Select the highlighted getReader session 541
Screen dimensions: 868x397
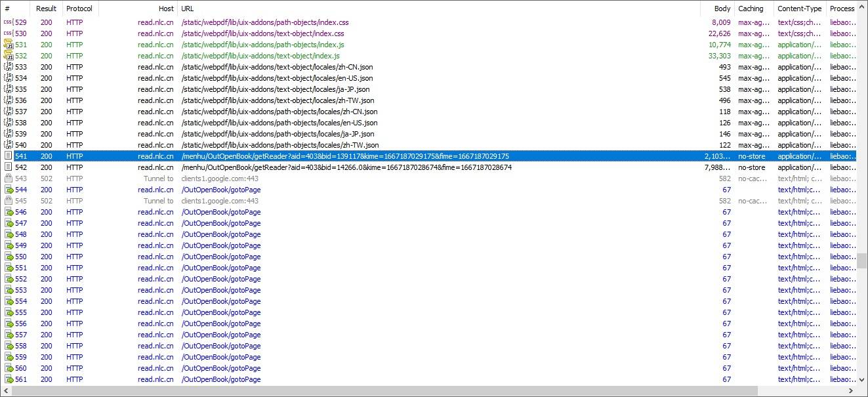click(344, 156)
